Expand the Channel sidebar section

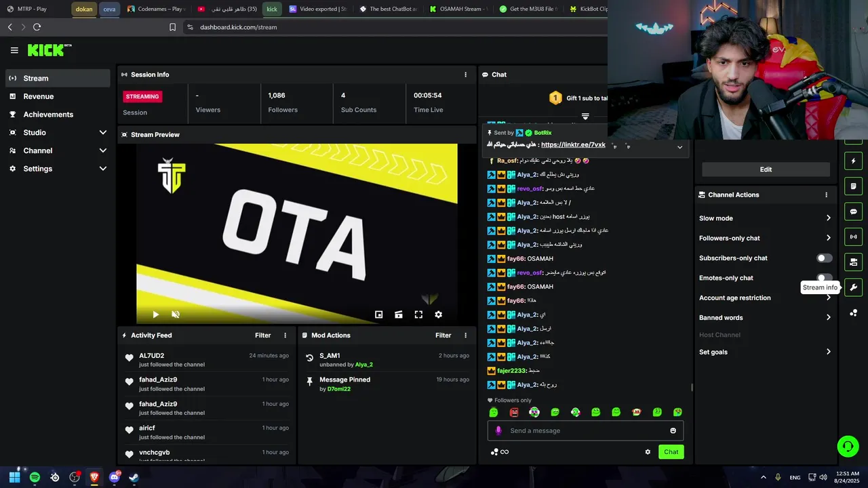click(103, 150)
